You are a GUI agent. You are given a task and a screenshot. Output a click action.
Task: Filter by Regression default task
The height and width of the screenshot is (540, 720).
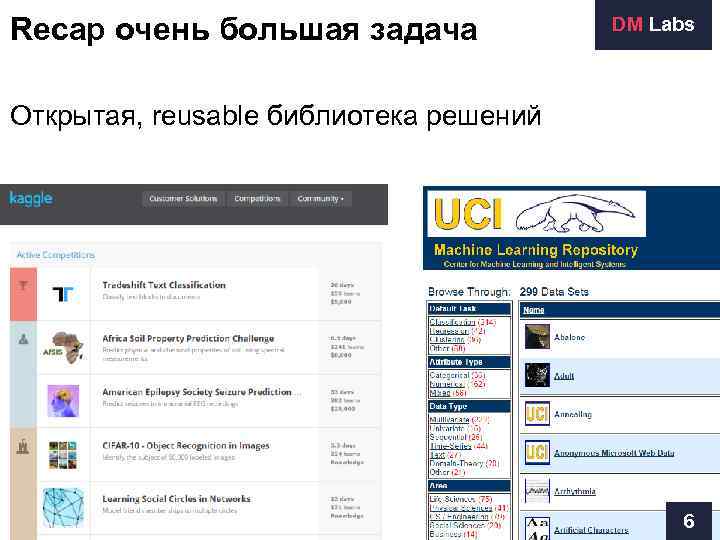point(449,331)
